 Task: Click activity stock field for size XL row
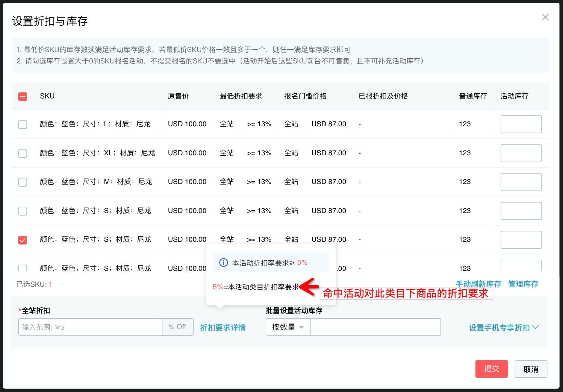click(521, 153)
